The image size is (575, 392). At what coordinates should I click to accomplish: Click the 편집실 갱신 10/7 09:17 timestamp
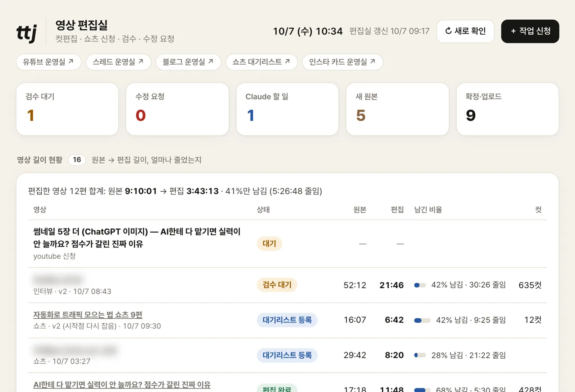coord(389,31)
